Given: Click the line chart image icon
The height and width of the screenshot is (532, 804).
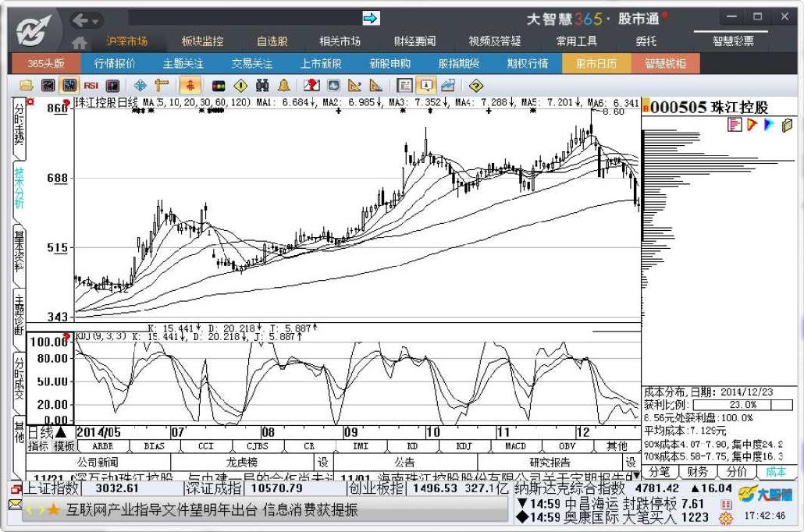Looking at the screenshot, I should coord(447,86).
